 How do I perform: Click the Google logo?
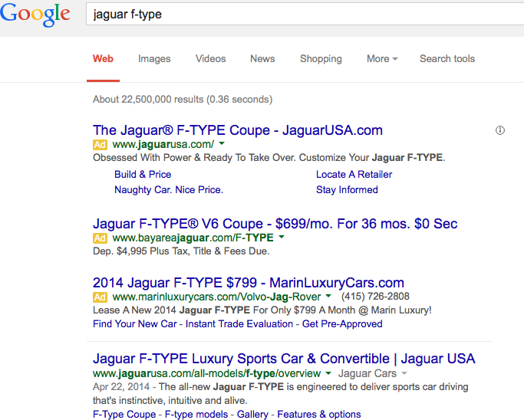(35, 14)
